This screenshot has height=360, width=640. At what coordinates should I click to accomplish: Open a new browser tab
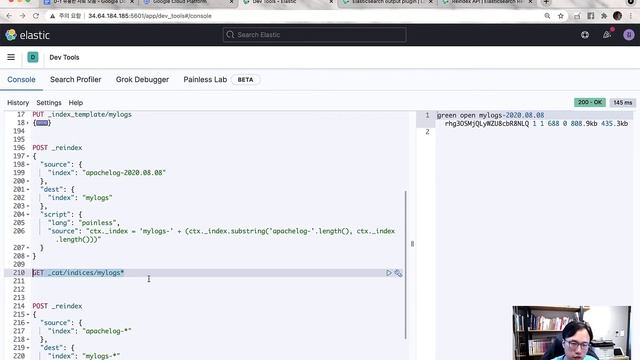point(546,2)
